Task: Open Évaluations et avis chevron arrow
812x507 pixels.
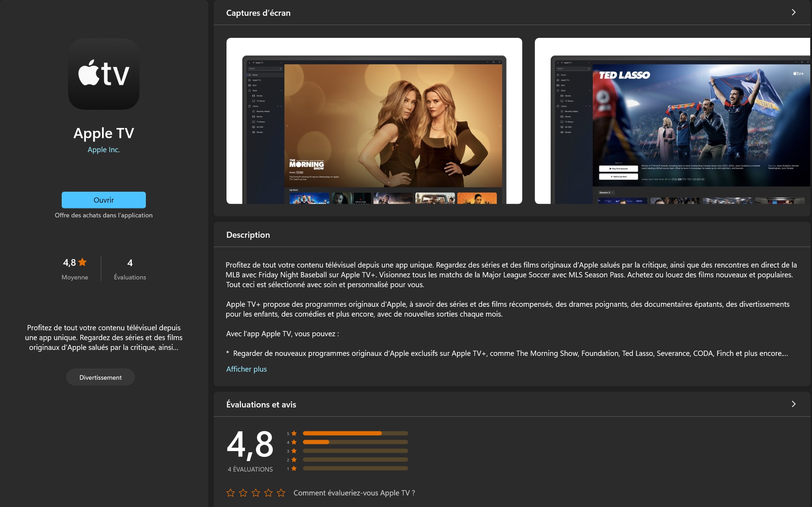Action: [793, 404]
